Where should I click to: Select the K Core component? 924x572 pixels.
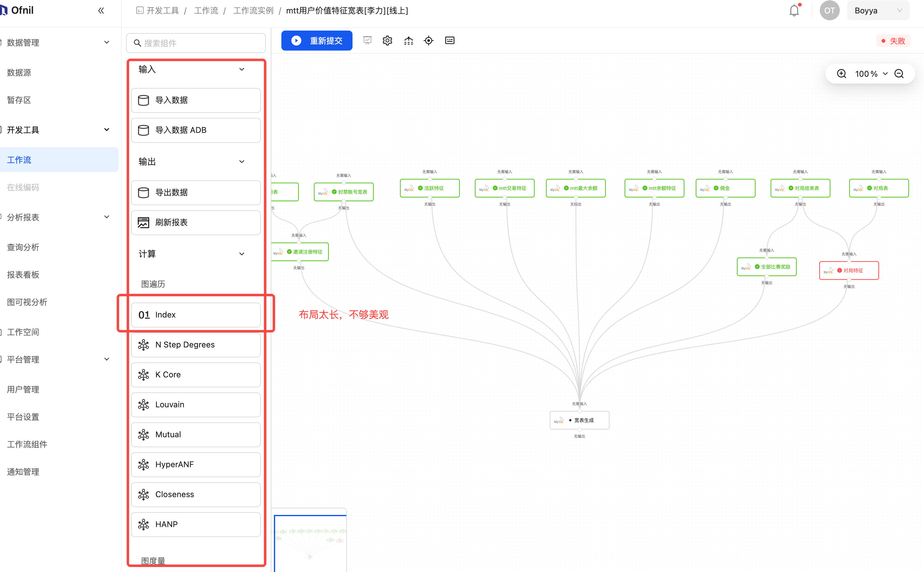pos(196,375)
